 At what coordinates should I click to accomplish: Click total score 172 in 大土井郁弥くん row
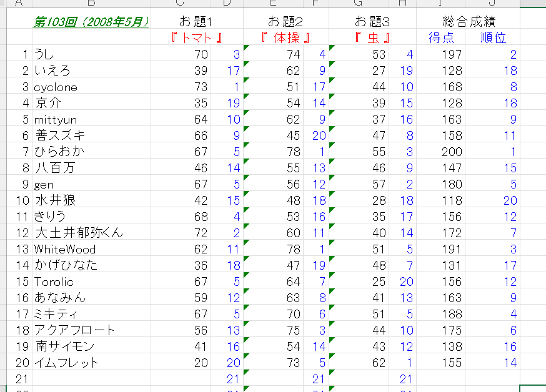coord(441,233)
